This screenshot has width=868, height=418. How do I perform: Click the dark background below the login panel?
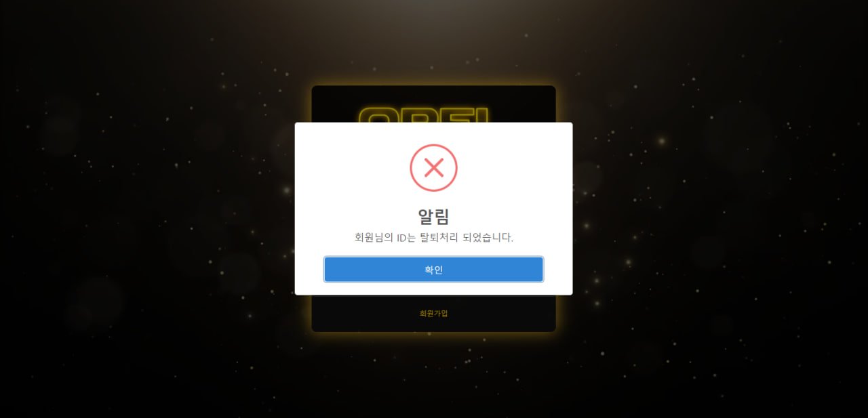[433, 376]
